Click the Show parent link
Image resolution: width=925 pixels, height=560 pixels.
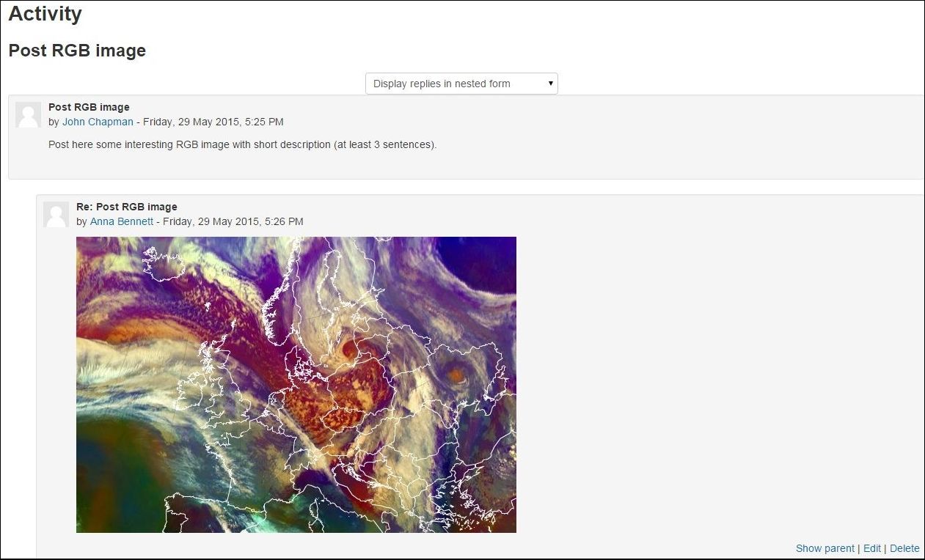pyautogui.click(x=825, y=548)
